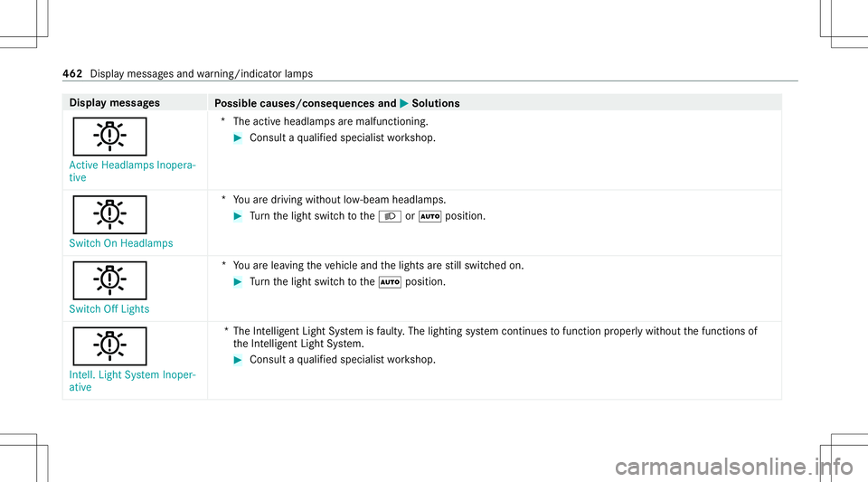This screenshot has width=868, height=482.
Task: Click the page number 462
Action: 72,73
